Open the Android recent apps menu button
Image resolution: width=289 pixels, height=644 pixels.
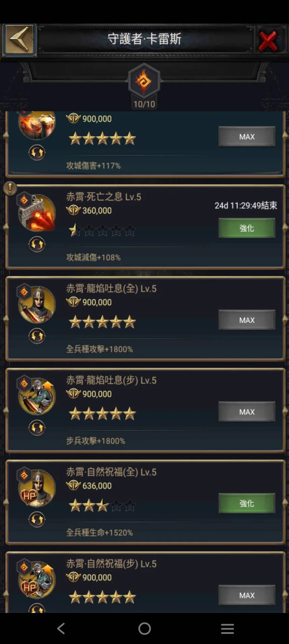[227, 628]
